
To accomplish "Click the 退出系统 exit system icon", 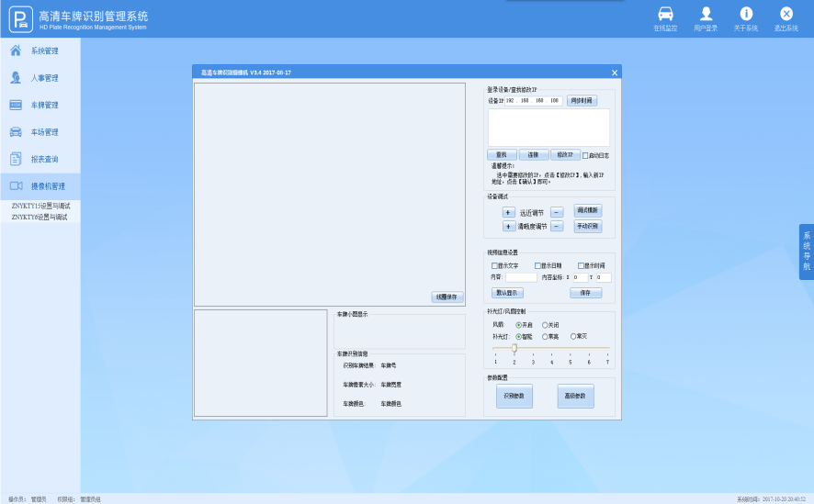I will (x=786, y=14).
